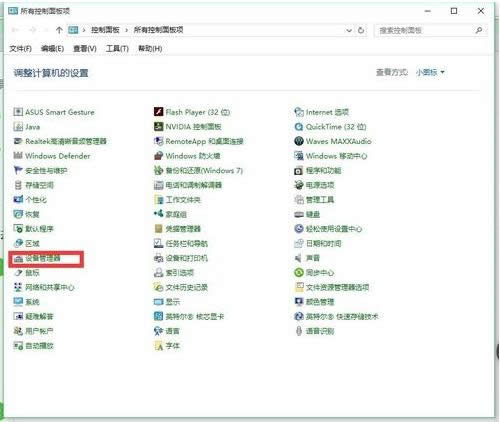
Task: Open the 英特尔® 核芯显卡 icon
Action: point(158,316)
